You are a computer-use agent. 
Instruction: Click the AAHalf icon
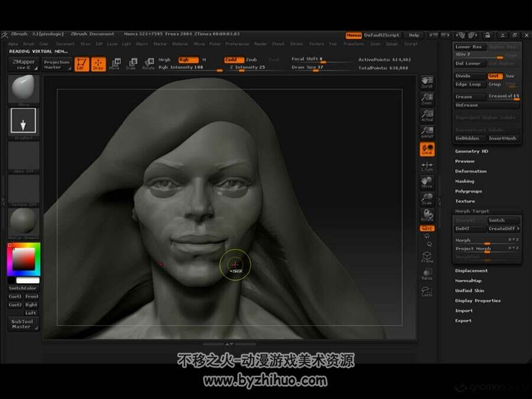[x=427, y=132]
